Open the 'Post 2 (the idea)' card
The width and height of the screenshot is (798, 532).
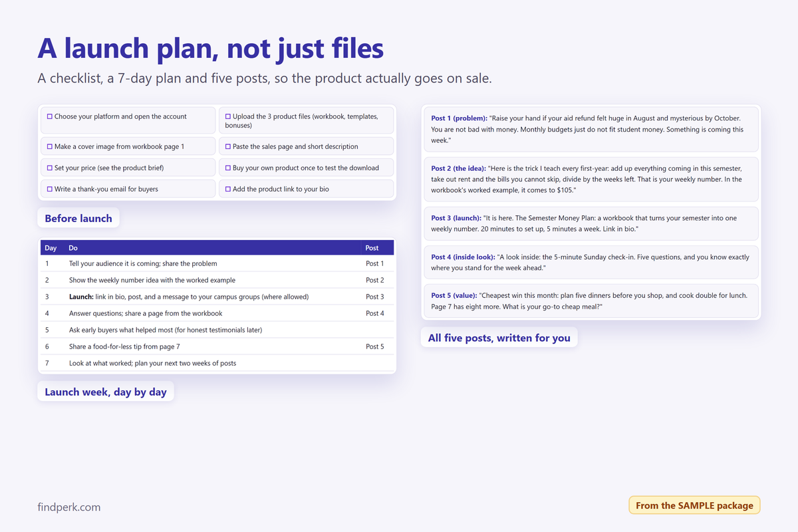click(x=591, y=179)
